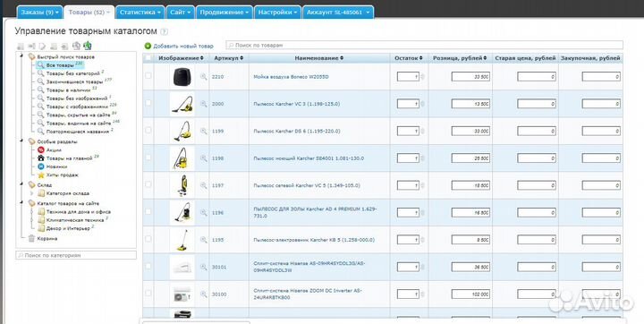The image size is (644, 324).
Task: Open the product Мойка воздуха Boneco W2055D
Action: pyautogui.click(x=291, y=77)
